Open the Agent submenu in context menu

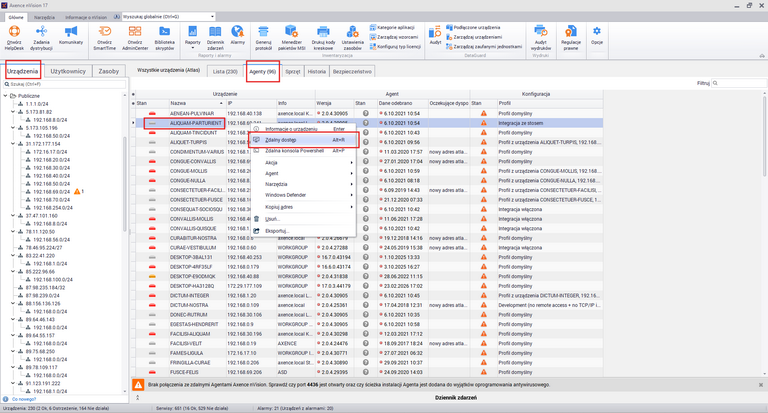click(x=303, y=173)
